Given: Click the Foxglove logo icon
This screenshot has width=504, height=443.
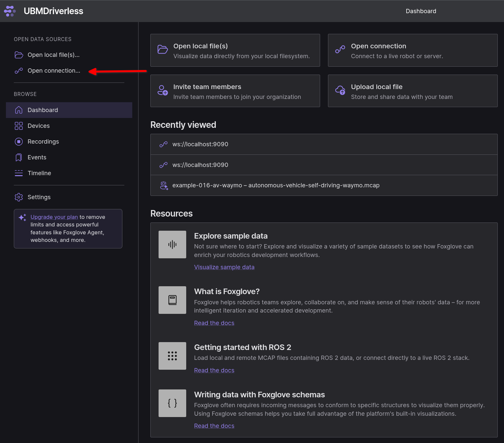Looking at the screenshot, I should pyautogui.click(x=10, y=11).
